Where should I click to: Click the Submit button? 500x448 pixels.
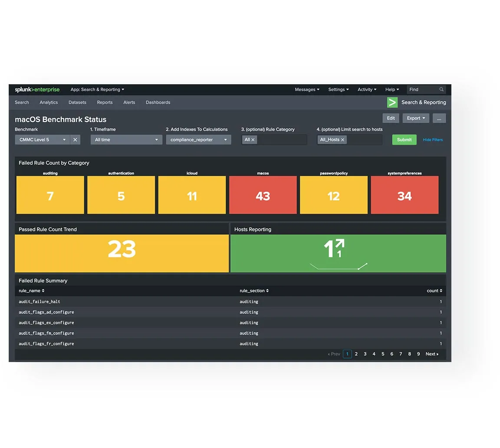pos(404,139)
